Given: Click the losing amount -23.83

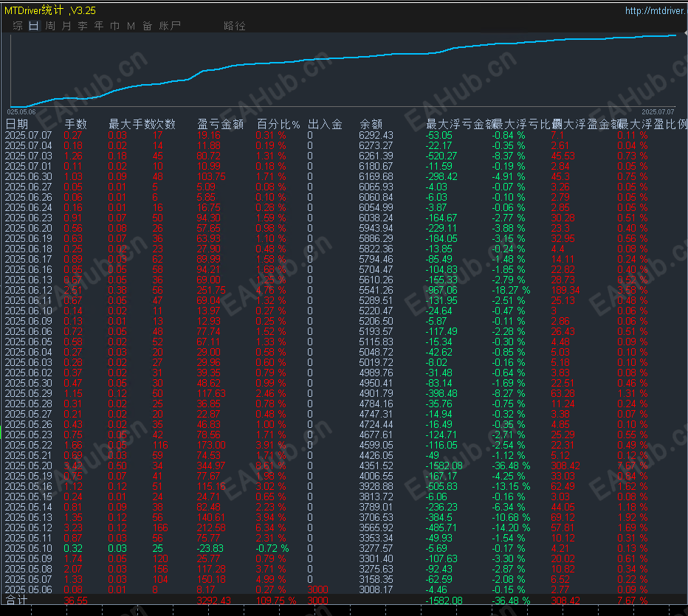Looking at the screenshot, I should click(210, 548).
